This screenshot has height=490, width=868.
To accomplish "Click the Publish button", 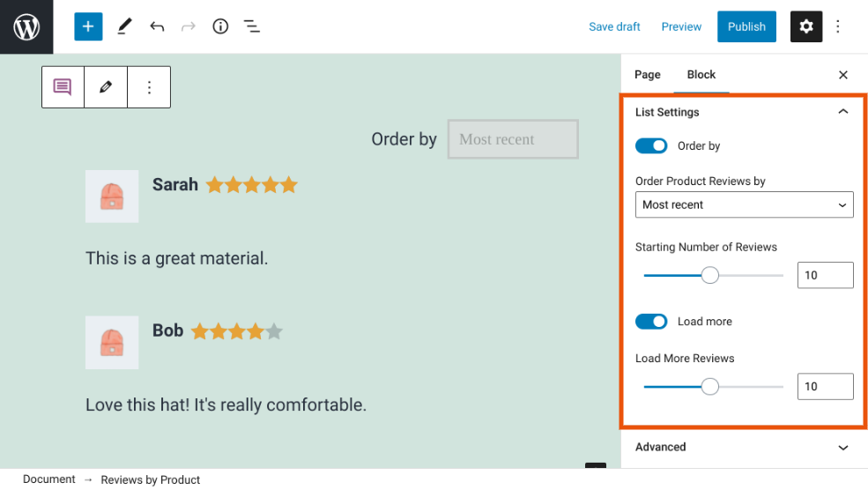I will tap(746, 26).
